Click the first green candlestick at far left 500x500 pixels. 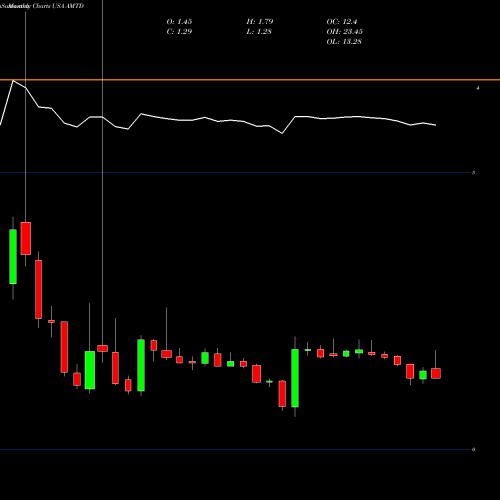pyautogui.click(x=13, y=257)
